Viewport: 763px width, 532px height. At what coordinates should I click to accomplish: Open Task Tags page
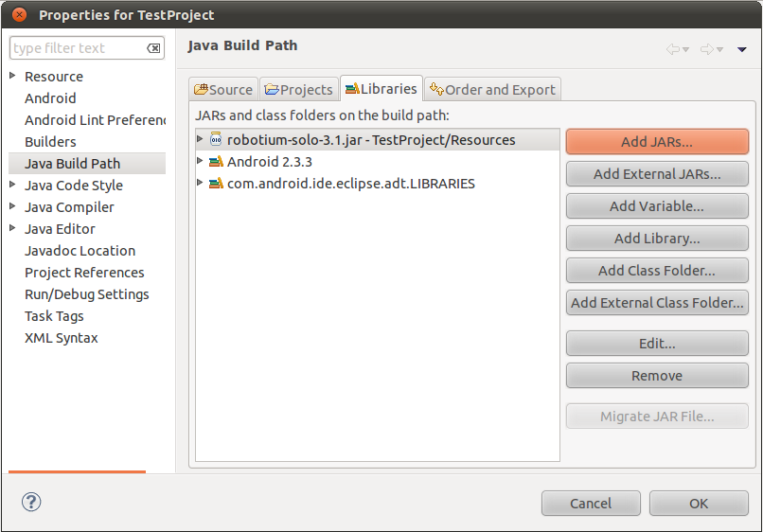[x=55, y=316]
